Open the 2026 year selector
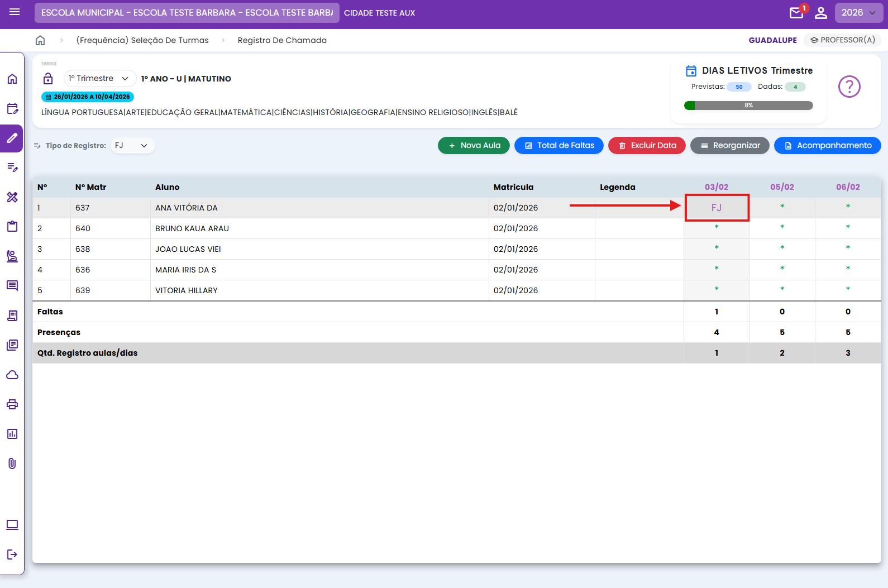This screenshot has width=888, height=588. (858, 13)
